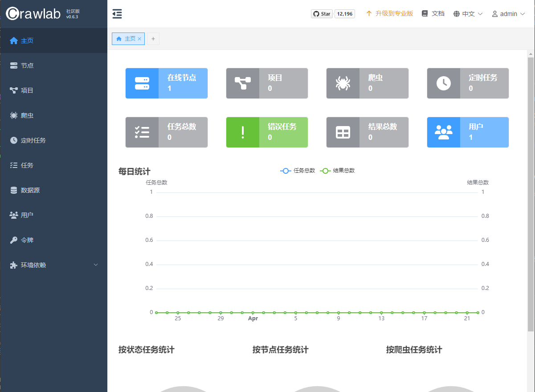Click the exclamation icon on 错误任务 card

tap(243, 132)
